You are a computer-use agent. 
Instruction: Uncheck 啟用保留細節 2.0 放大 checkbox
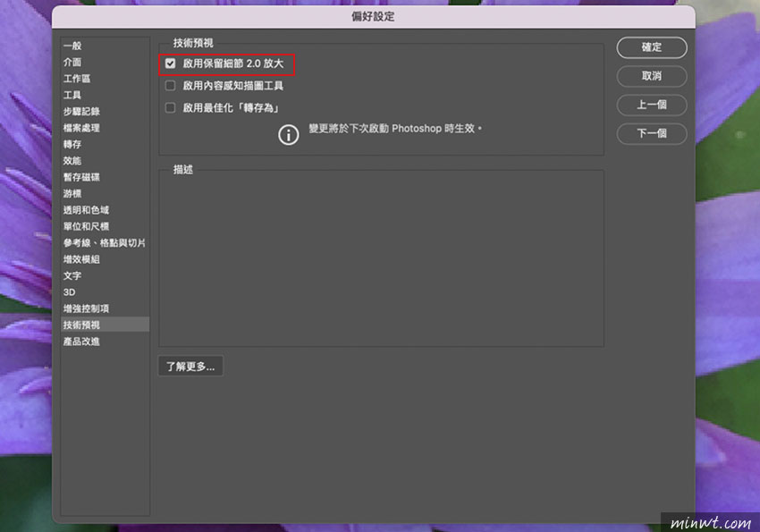tap(170, 63)
